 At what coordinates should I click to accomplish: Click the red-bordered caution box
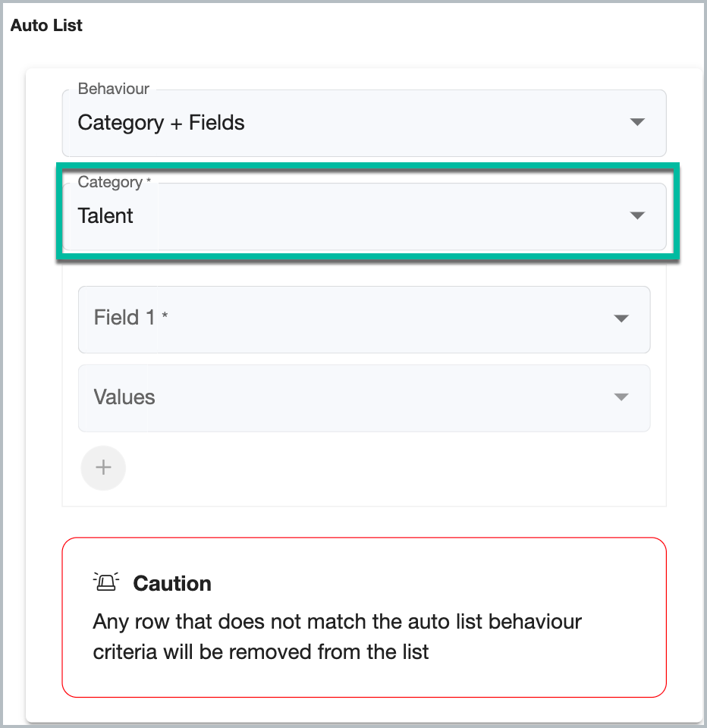tap(364, 617)
